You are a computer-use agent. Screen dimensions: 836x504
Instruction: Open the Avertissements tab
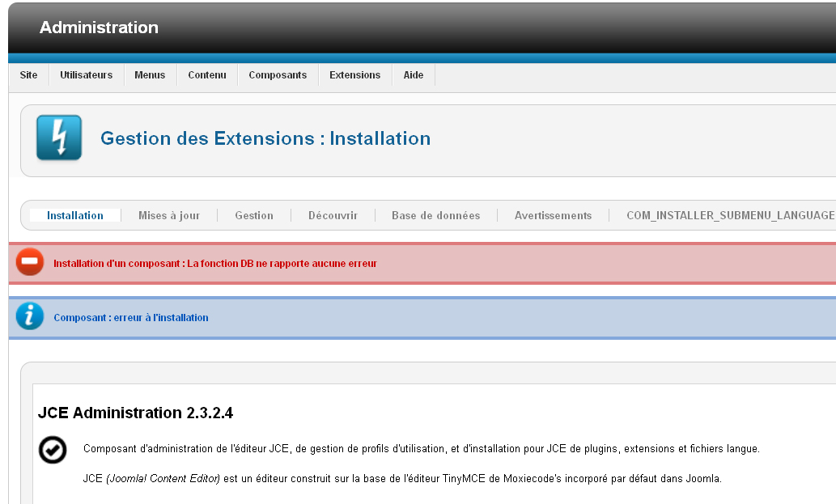point(553,215)
